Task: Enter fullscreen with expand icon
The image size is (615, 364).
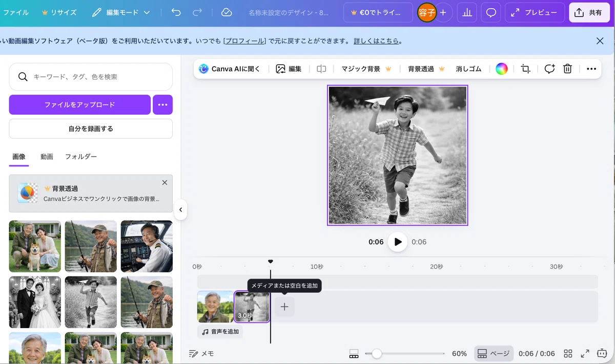Action: [585, 353]
